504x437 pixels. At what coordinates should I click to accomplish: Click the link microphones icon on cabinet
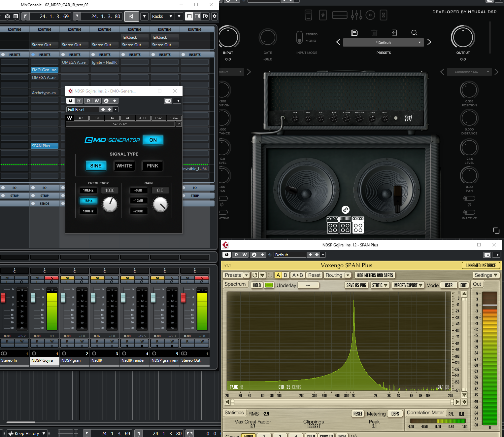point(345,210)
